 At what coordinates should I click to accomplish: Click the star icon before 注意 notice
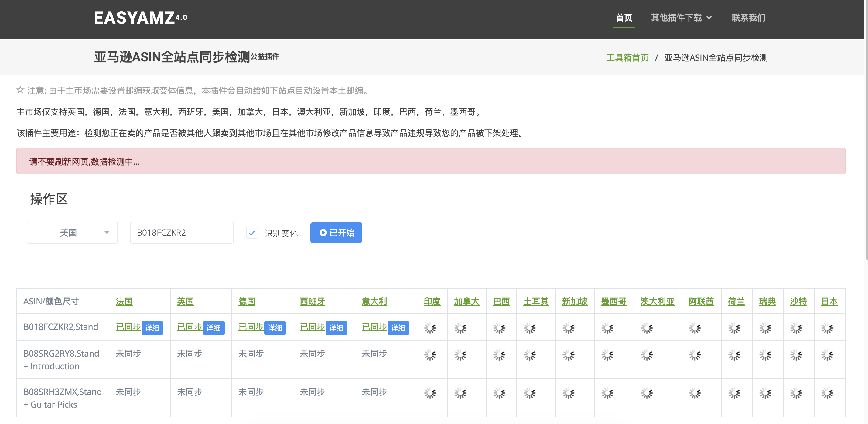click(20, 90)
